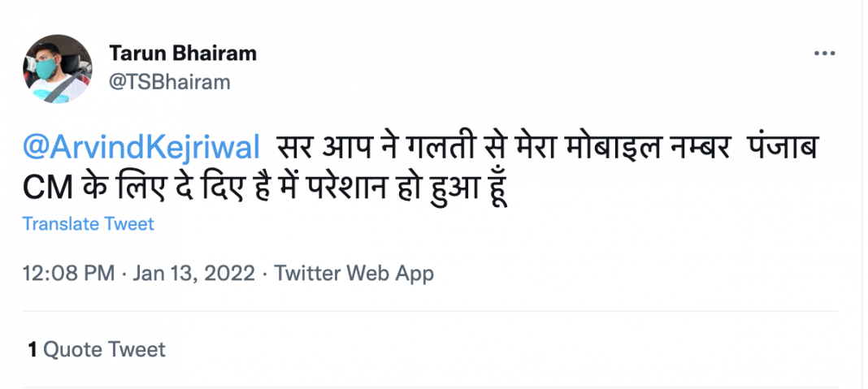Click the bold quote count number 1
This screenshot has width=868, height=389.
tap(33, 350)
